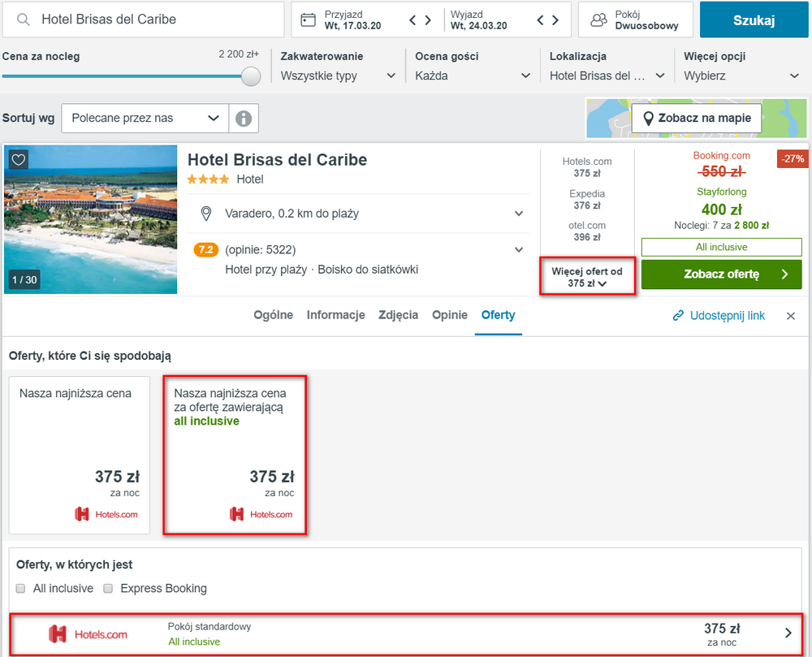Click the Hotels.com offer row arrow

click(788, 633)
